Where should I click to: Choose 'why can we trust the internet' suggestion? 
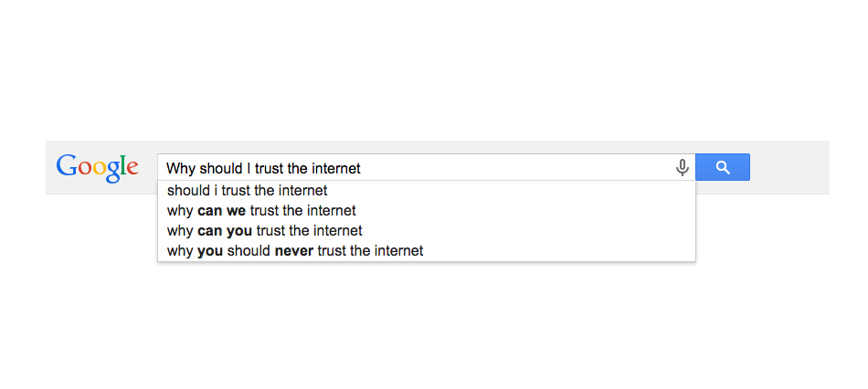261,211
